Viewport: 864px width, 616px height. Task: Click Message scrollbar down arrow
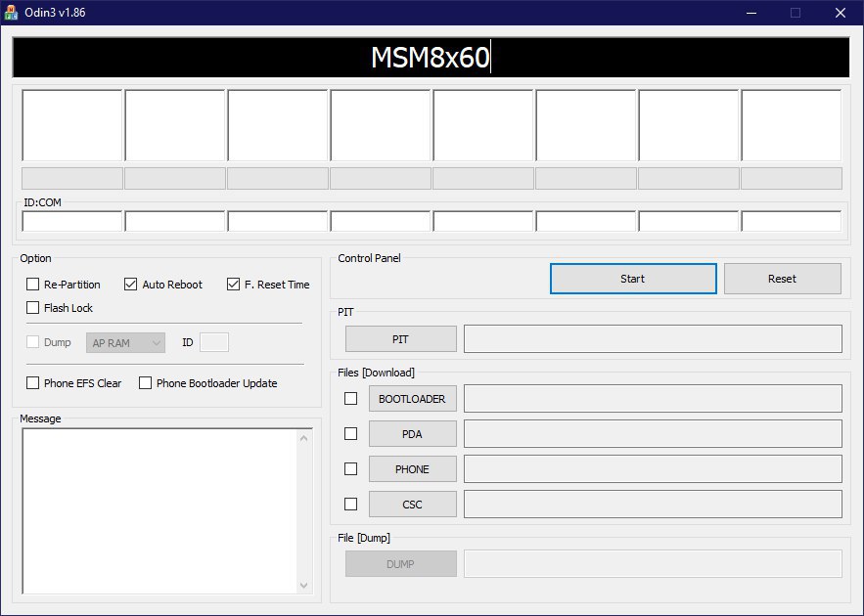click(x=303, y=585)
